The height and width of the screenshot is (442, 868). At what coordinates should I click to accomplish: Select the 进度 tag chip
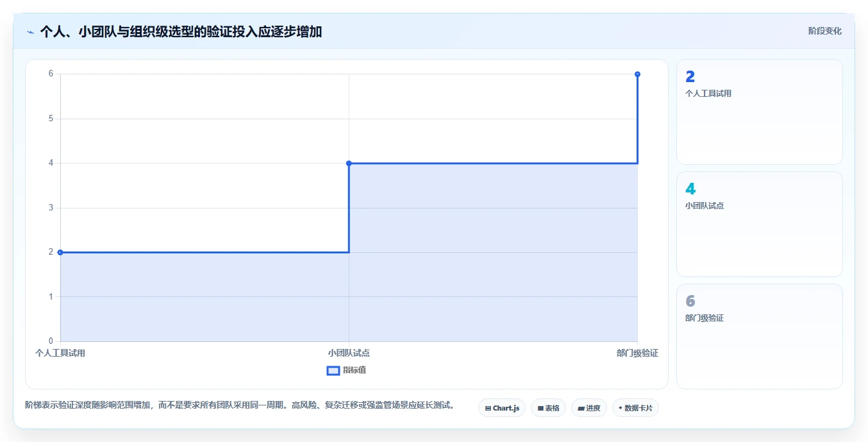coord(588,408)
